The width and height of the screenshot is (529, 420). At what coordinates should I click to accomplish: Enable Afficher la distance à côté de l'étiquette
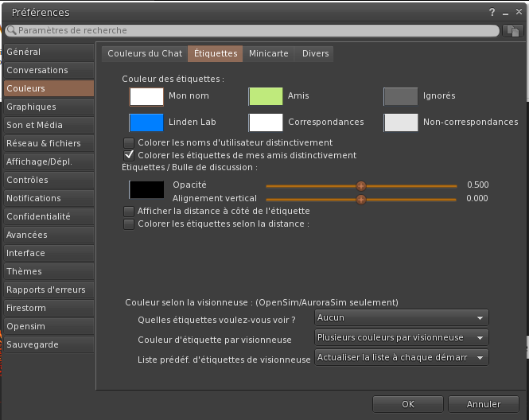(129, 212)
